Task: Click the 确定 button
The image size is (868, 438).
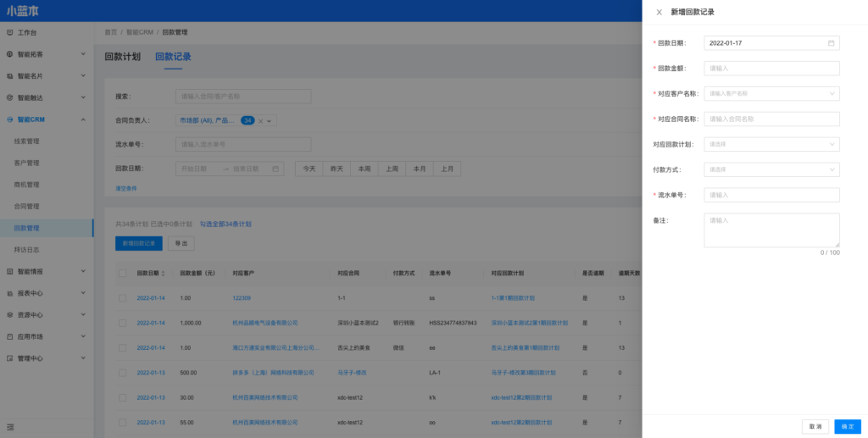Action: pos(848,426)
